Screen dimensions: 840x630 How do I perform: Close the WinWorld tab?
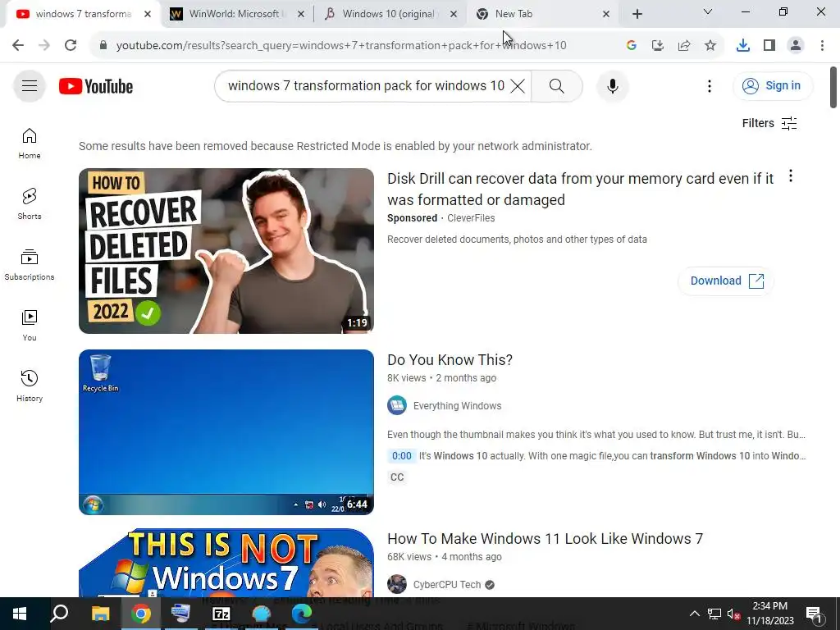[x=301, y=14]
